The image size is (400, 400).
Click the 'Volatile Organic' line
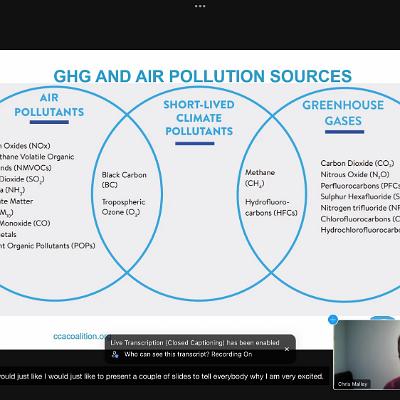(x=37, y=157)
